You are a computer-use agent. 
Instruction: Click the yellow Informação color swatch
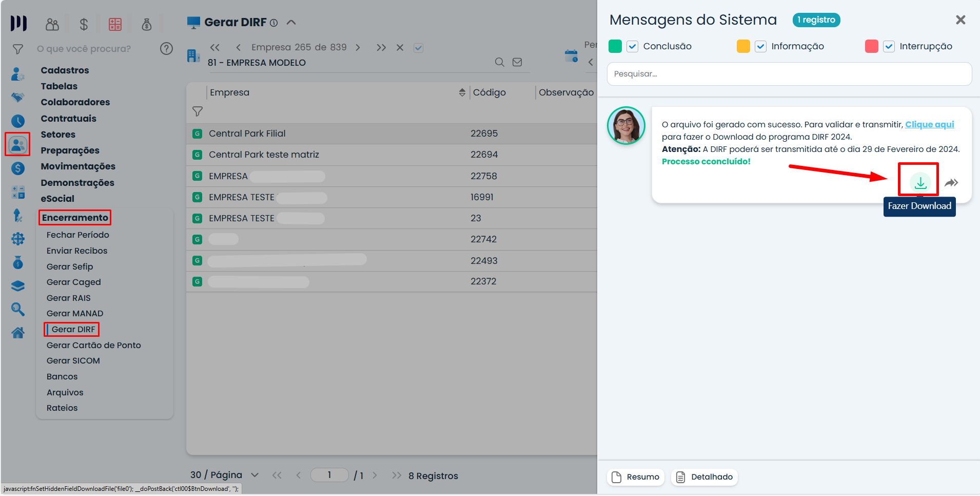[743, 46]
